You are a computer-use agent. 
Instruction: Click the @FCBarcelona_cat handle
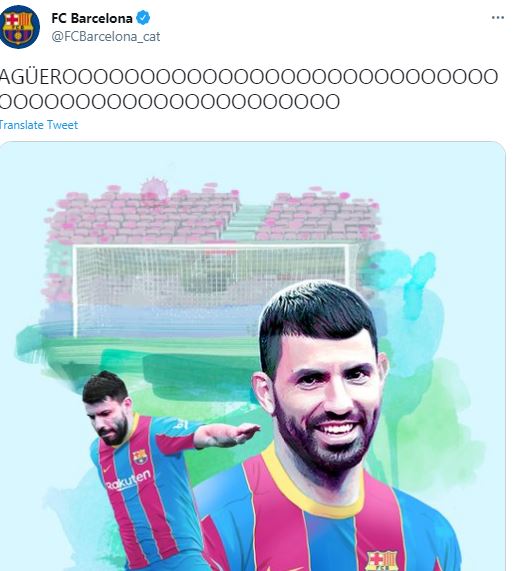tap(106, 36)
